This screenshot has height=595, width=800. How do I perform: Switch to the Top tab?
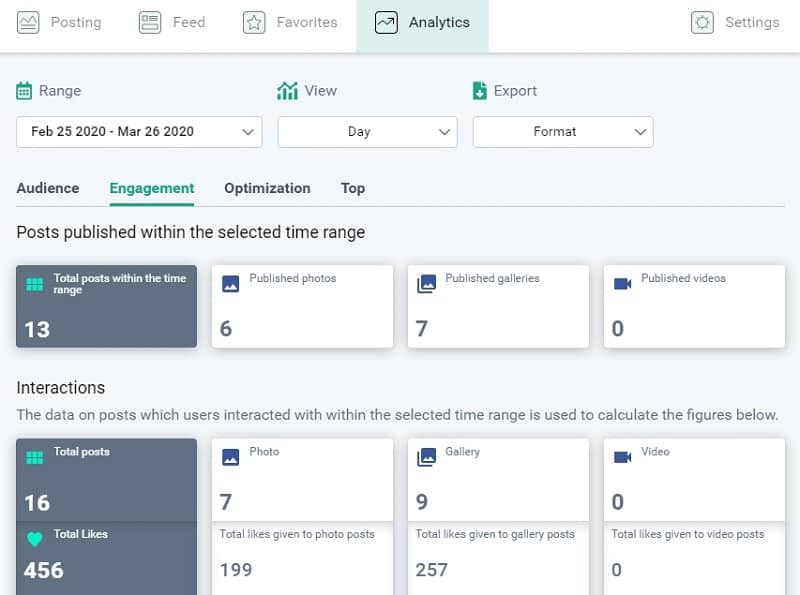pos(352,188)
